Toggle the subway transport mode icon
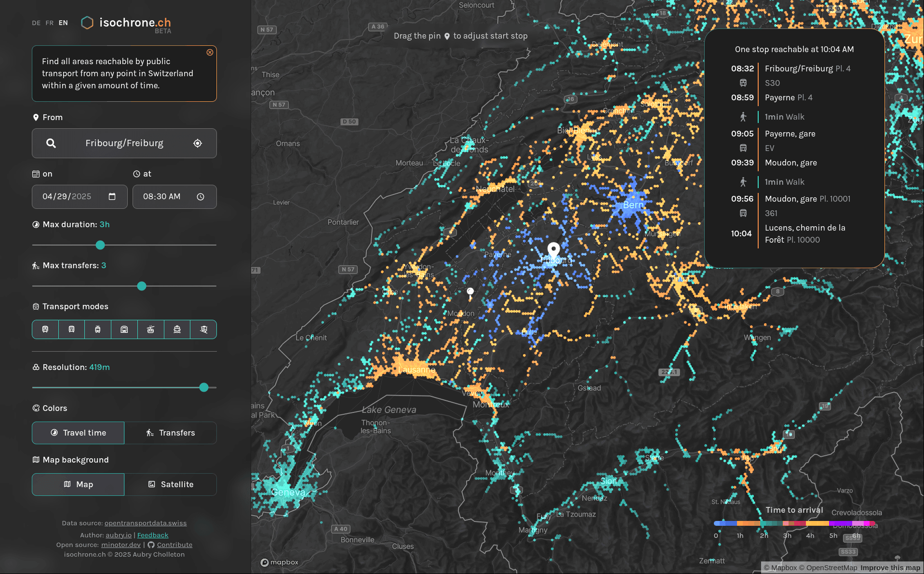Viewport: 924px width, 574px height. pyautogui.click(x=124, y=329)
